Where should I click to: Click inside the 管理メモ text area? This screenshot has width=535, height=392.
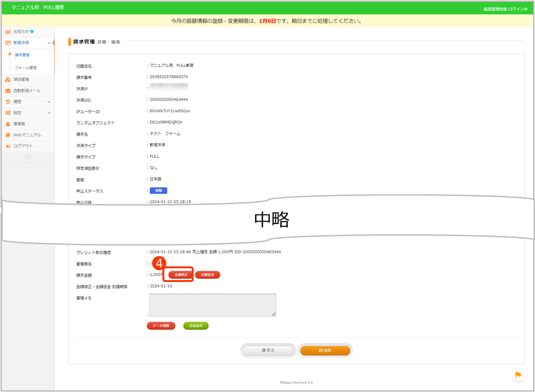(212, 305)
